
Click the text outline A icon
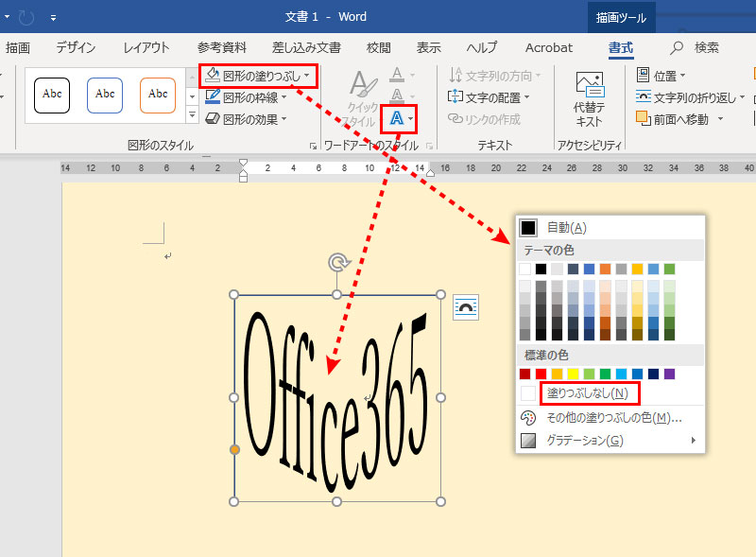(397, 96)
